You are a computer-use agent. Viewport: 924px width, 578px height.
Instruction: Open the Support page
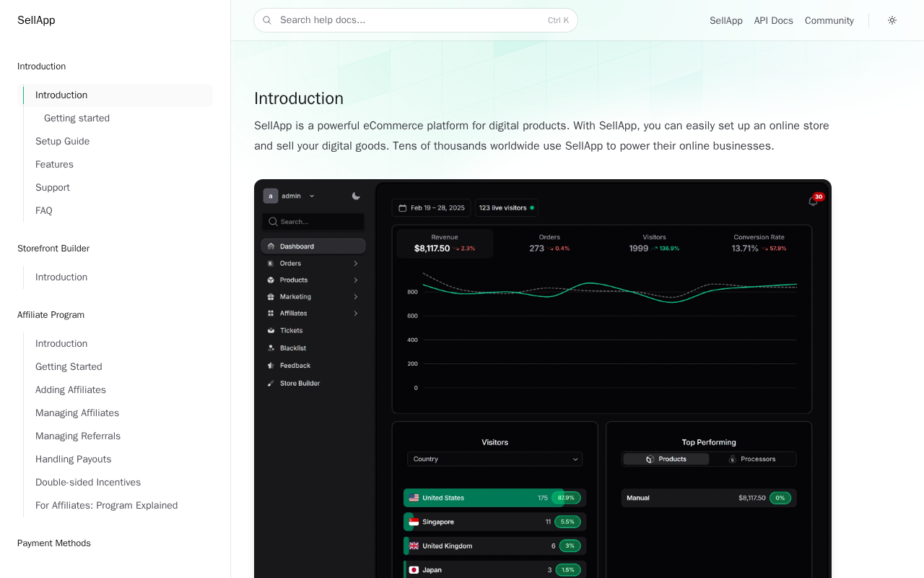[x=53, y=188]
